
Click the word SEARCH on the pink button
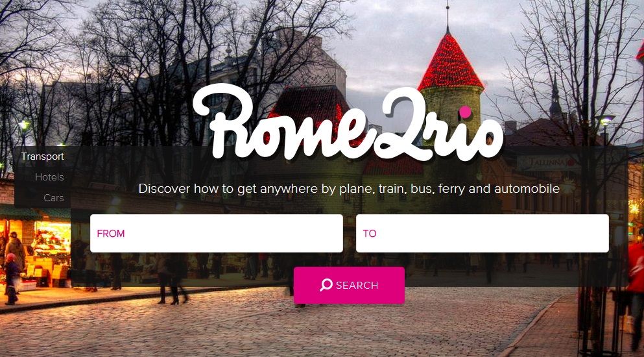357,286
